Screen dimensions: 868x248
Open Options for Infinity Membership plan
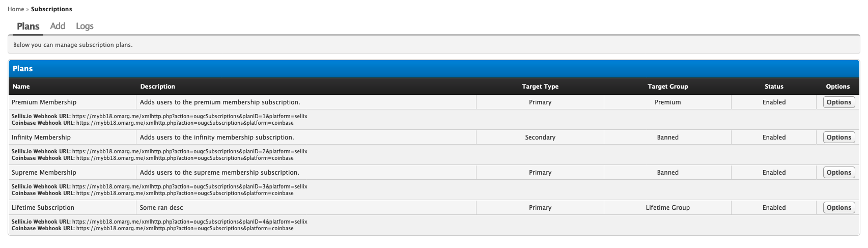838,137
